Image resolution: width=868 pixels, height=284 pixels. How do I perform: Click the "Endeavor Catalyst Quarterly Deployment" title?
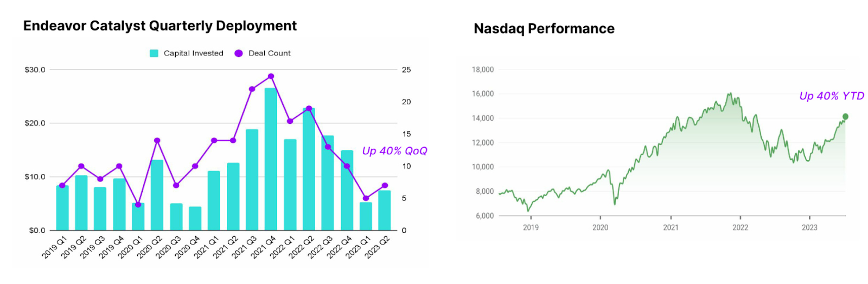(x=160, y=26)
